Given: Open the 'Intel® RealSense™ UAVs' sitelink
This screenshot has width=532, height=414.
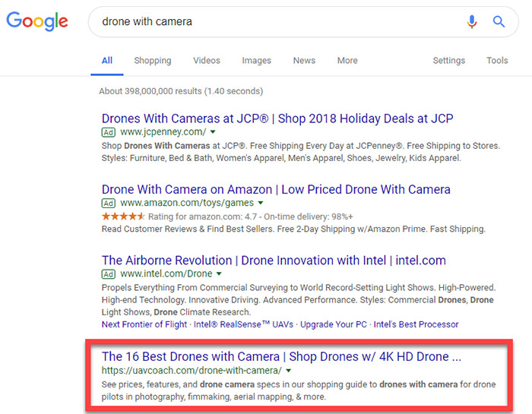Looking at the screenshot, I should point(243,324).
